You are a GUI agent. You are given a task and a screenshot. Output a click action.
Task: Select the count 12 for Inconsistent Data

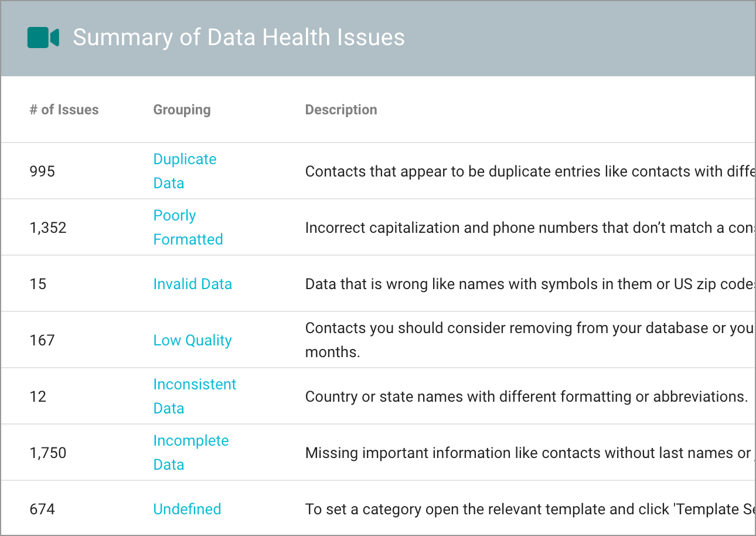click(38, 396)
